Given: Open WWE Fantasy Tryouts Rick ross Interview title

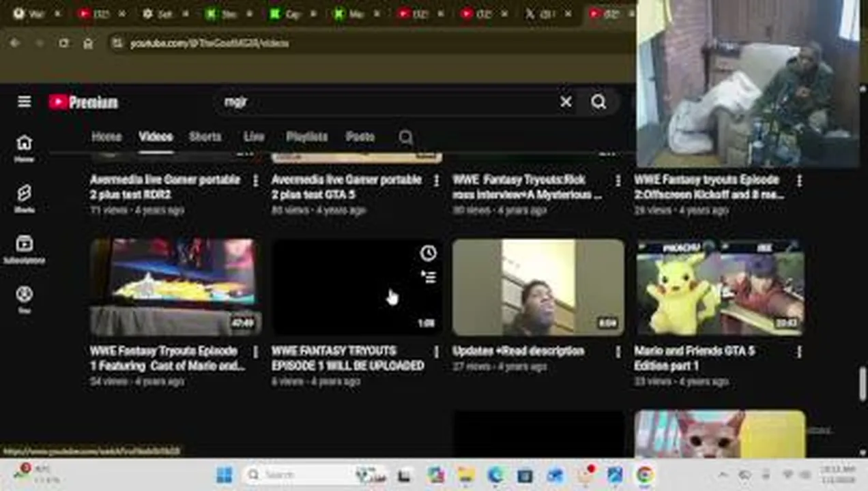Looking at the screenshot, I should [527, 187].
